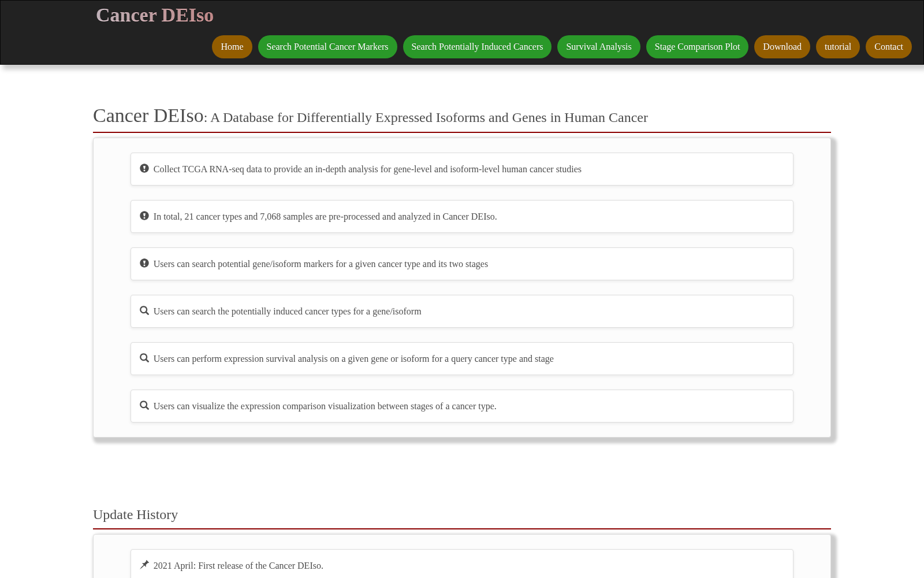Click magnifier icon beside potentially induced cancer types
The width and height of the screenshot is (924, 578).
click(144, 310)
